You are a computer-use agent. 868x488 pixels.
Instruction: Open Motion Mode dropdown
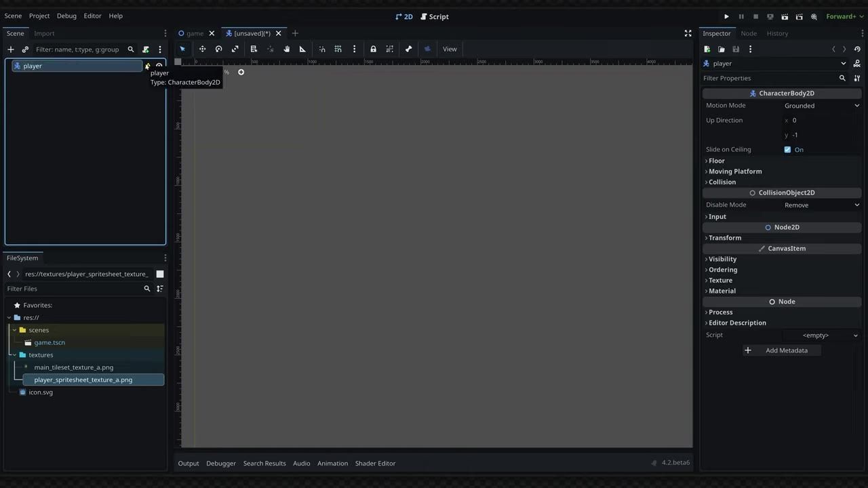click(822, 106)
